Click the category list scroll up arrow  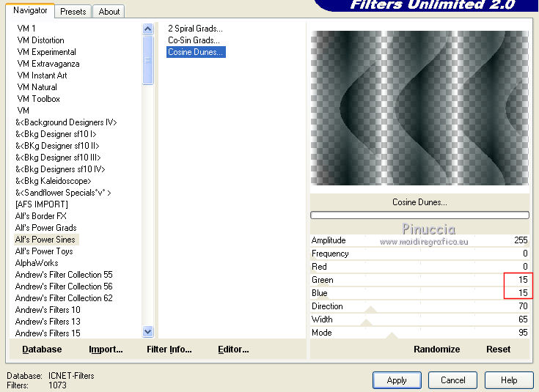pos(148,29)
